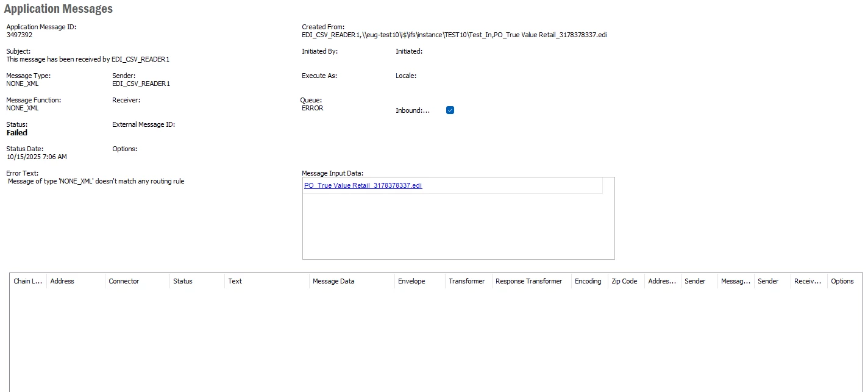Click the Response Transformer column header
This screenshot has height=392, width=868.
tap(532, 281)
